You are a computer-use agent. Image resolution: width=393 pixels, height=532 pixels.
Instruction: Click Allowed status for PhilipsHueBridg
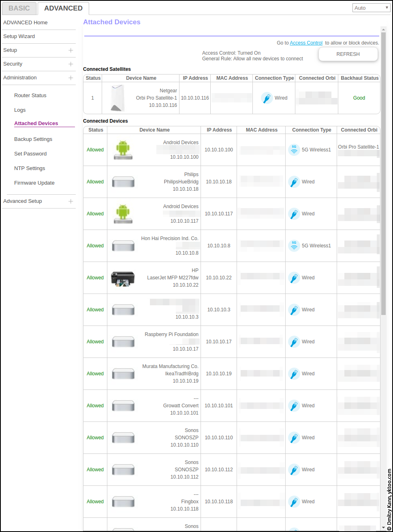(95, 182)
